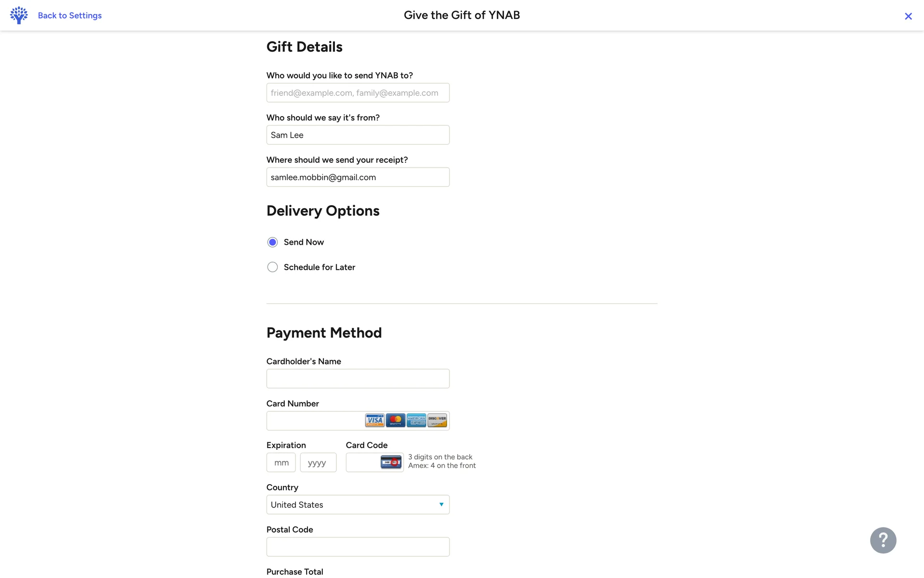Click the YNAB tree logo icon

pyautogui.click(x=19, y=15)
